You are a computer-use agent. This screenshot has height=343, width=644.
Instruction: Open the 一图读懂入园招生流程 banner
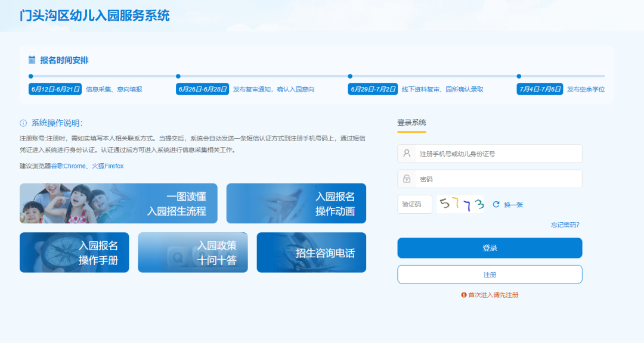[118, 203]
